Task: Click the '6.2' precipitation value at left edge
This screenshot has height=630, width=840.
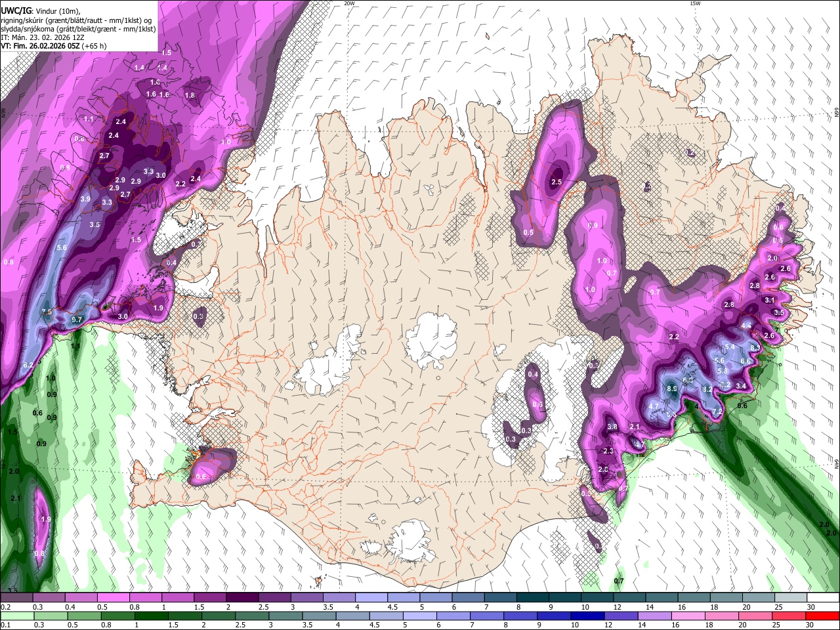Action: click(28, 365)
